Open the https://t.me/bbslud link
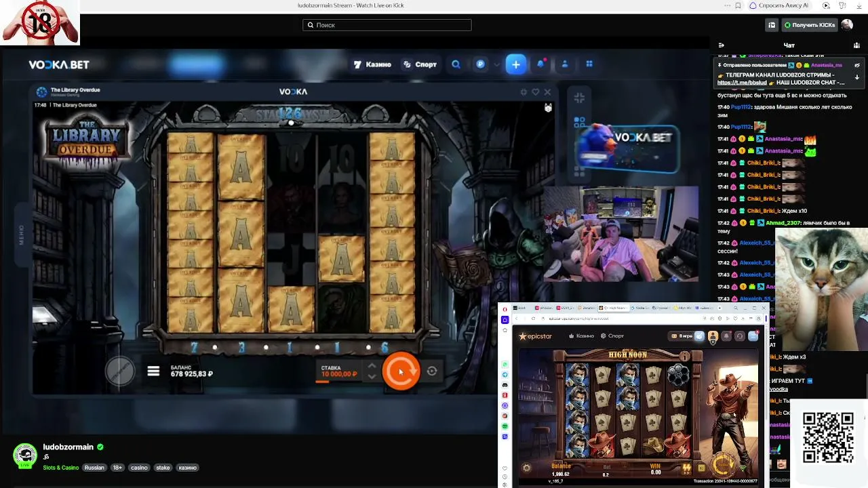The image size is (868, 488). tap(742, 83)
